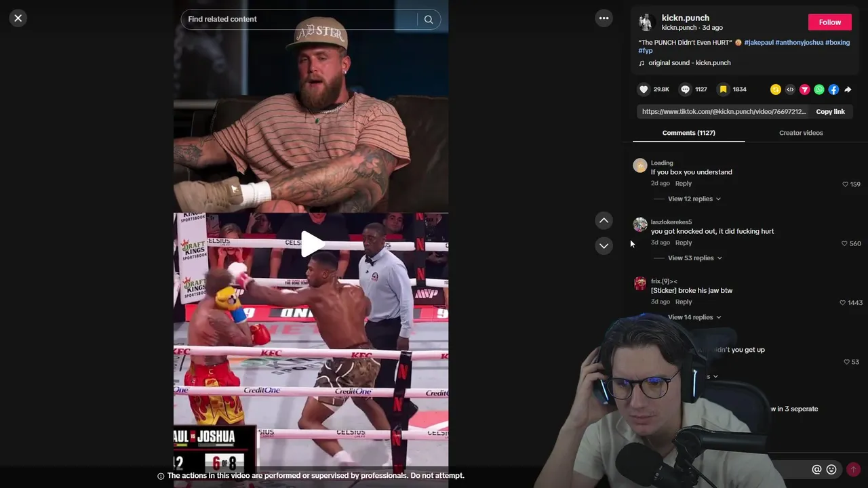Open the frix.[9]>< commenter avatar
This screenshot has height=488, width=868.
tap(640, 284)
